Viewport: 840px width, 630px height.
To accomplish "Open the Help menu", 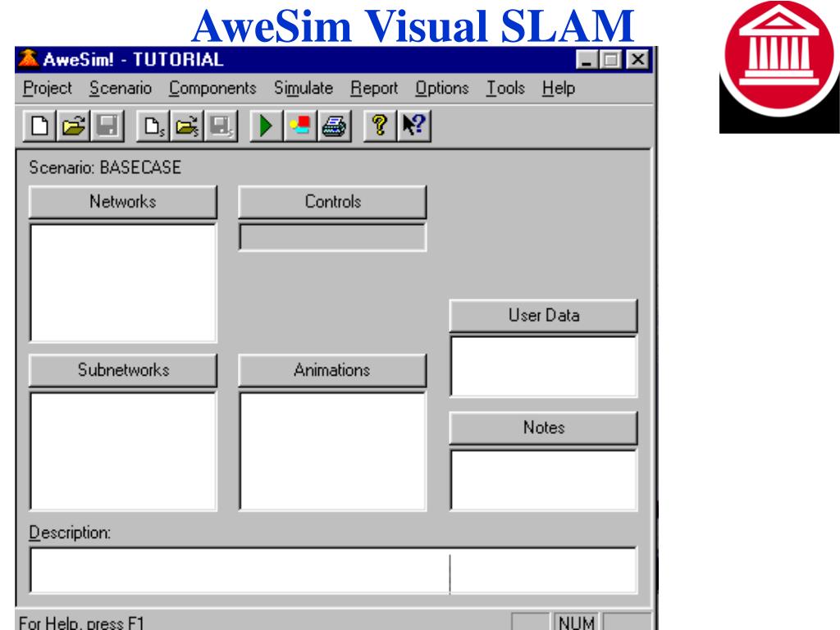I will click(x=558, y=88).
